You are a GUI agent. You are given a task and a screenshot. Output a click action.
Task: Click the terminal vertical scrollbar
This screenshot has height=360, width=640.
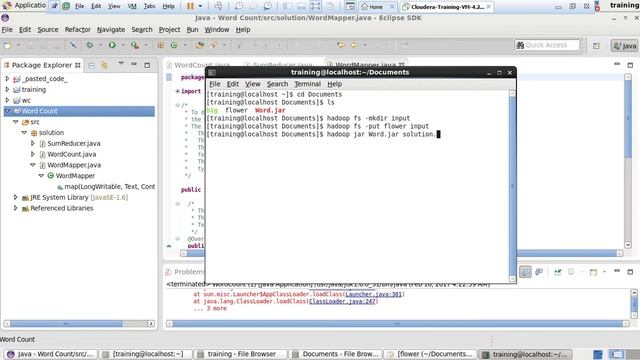click(512, 186)
